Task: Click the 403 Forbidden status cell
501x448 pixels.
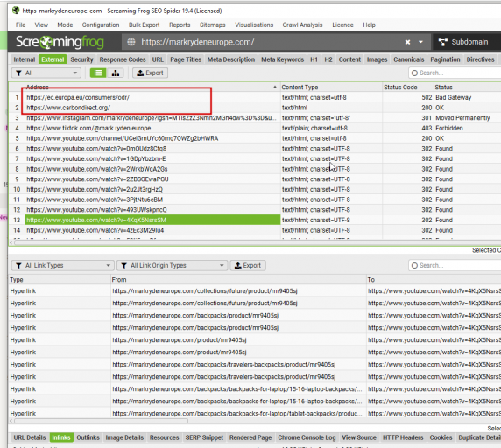Action: [449, 128]
